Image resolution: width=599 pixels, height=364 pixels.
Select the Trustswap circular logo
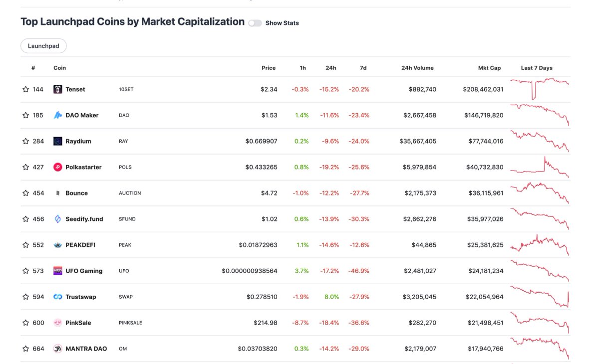coord(58,297)
